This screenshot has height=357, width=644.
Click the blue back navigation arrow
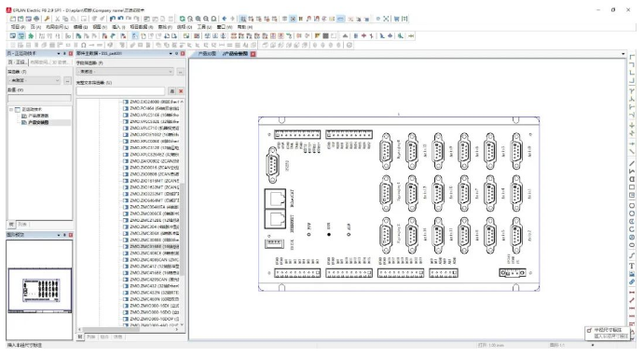pos(225,19)
